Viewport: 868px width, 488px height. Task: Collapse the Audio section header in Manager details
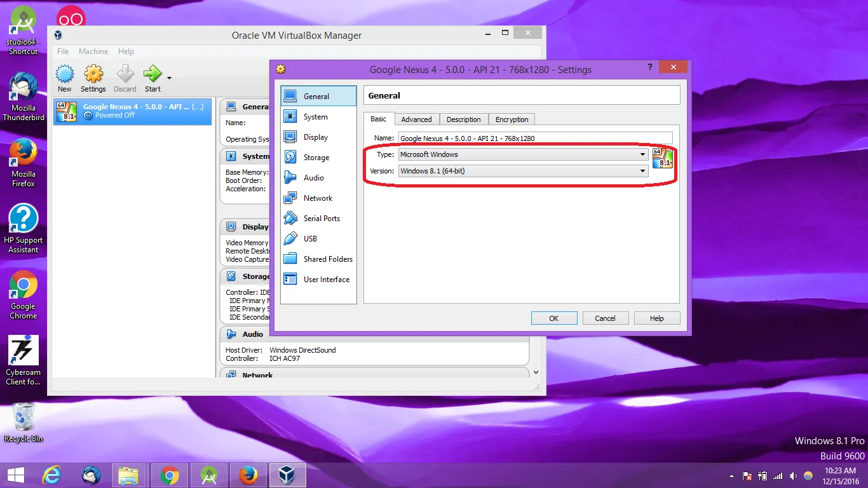374,334
